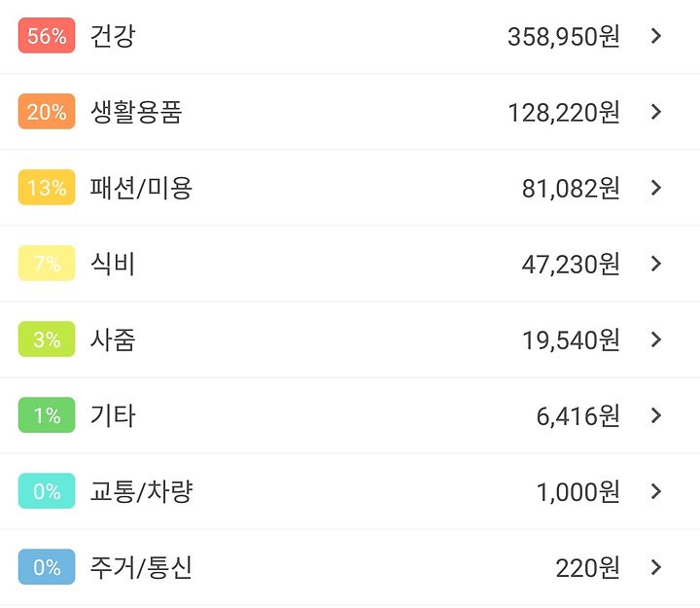Tap the lime green 3% badge
The image size is (700, 608).
[x=47, y=340]
